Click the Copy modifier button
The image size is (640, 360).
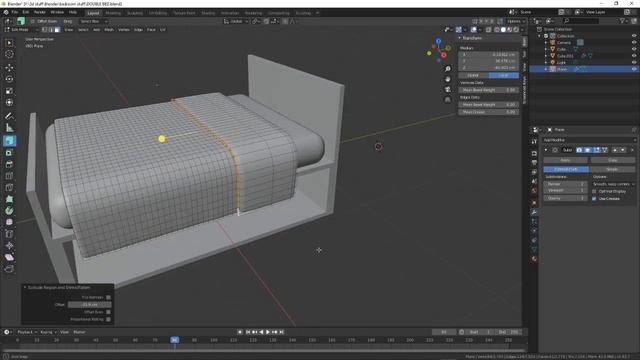612,160
